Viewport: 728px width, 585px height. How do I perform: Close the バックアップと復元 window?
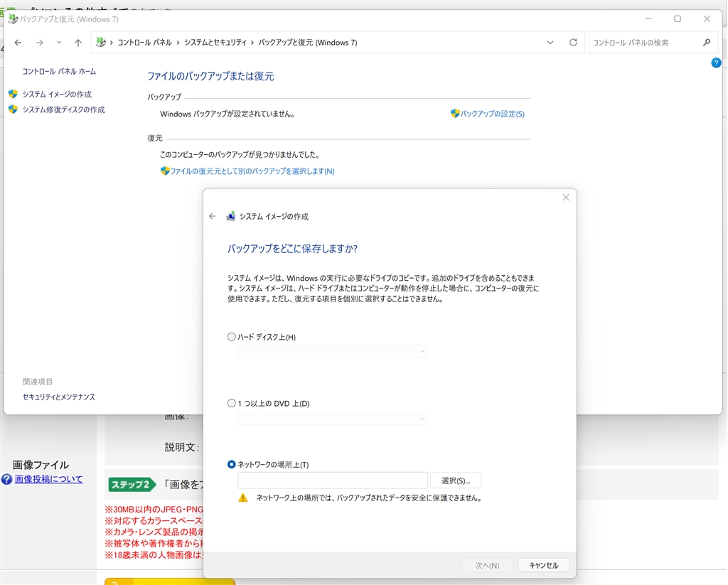click(x=707, y=19)
